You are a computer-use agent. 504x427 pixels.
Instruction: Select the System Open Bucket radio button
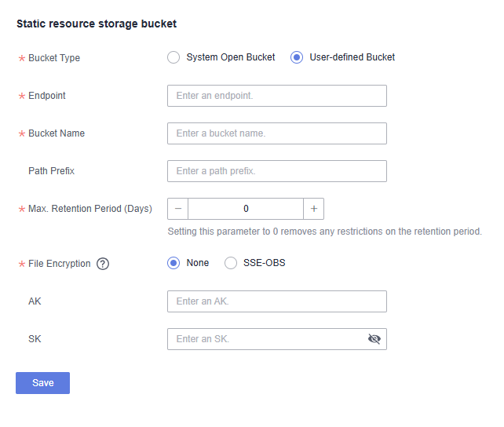click(x=173, y=57)
